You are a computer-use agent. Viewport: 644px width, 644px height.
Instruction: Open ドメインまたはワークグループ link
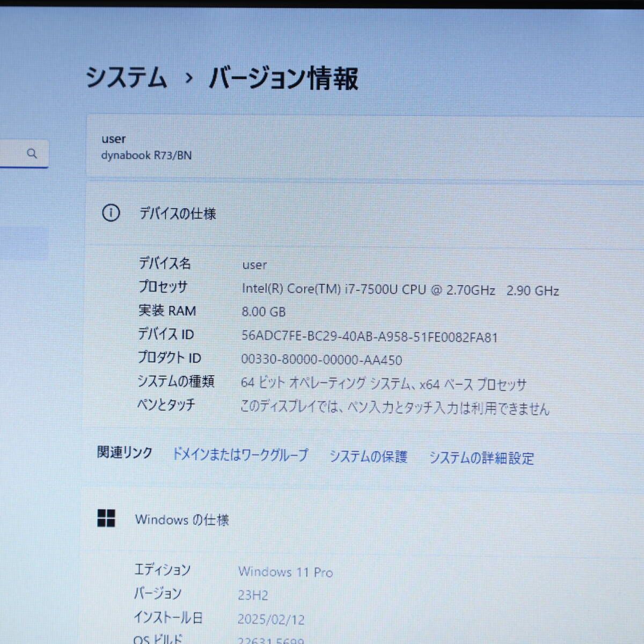click(x=240, y=455)
